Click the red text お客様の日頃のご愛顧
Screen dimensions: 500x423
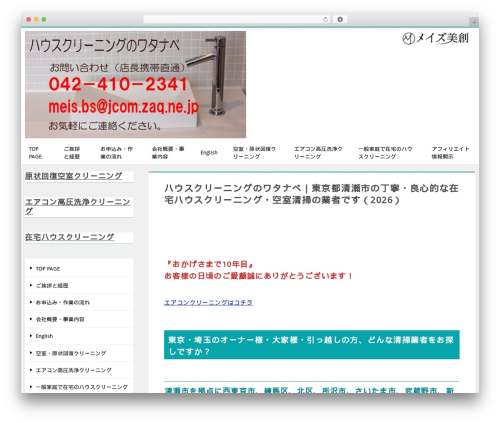click(x=258, y=276)
